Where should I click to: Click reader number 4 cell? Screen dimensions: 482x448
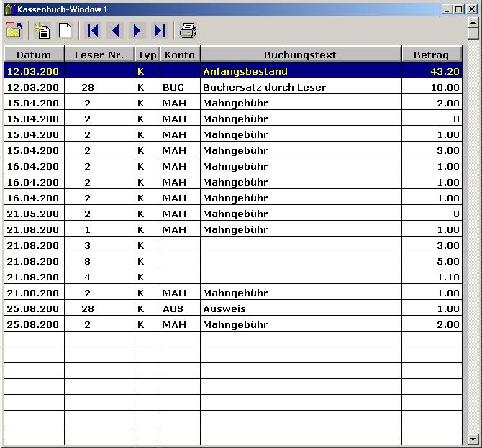click(x=99, y=277)
